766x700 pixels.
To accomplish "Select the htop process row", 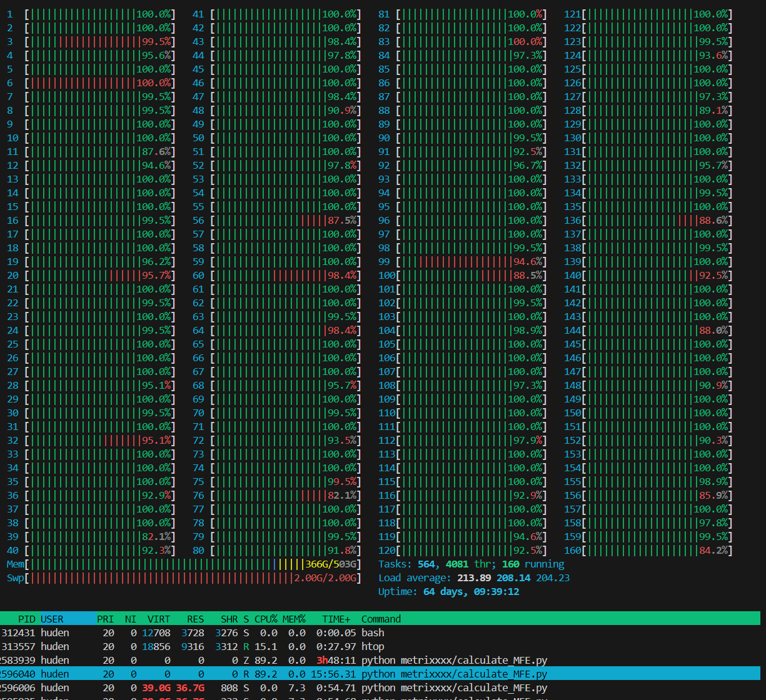I will tap(380, 646).
